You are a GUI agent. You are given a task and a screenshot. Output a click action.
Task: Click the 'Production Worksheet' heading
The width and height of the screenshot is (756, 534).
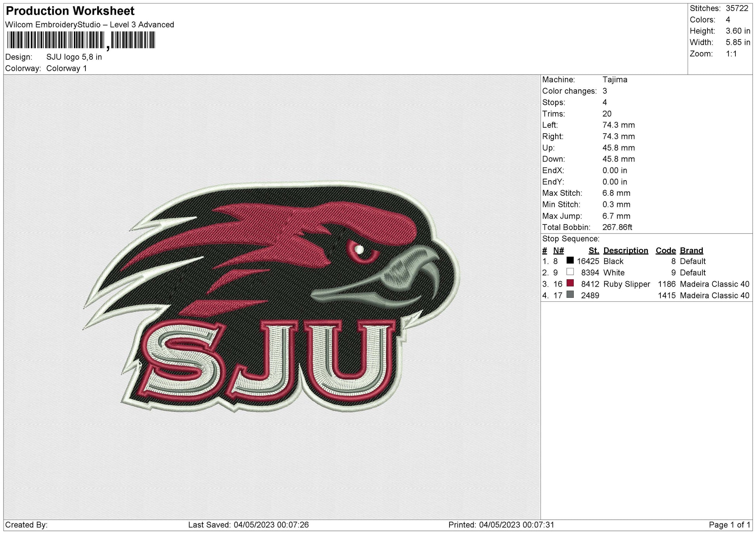tap(70, 11)
